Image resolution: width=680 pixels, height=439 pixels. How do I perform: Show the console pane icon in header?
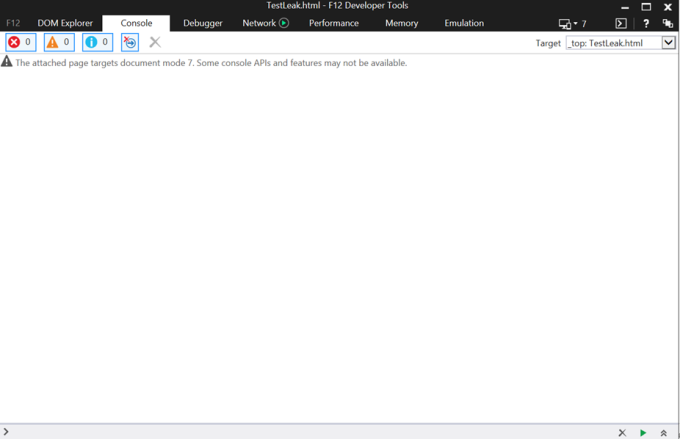621,23
